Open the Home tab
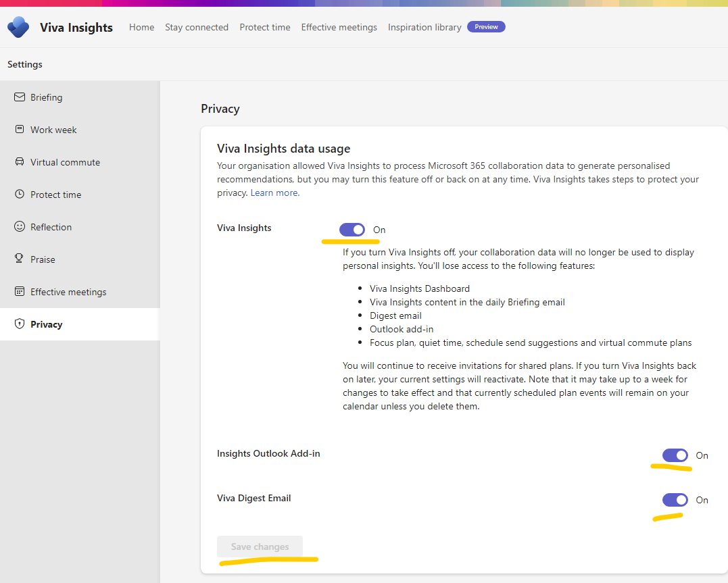 point(142,28)
